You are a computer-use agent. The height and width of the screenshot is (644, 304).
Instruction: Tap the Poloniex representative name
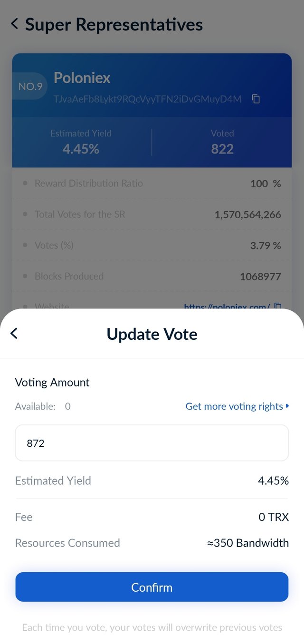click(82, 77)
